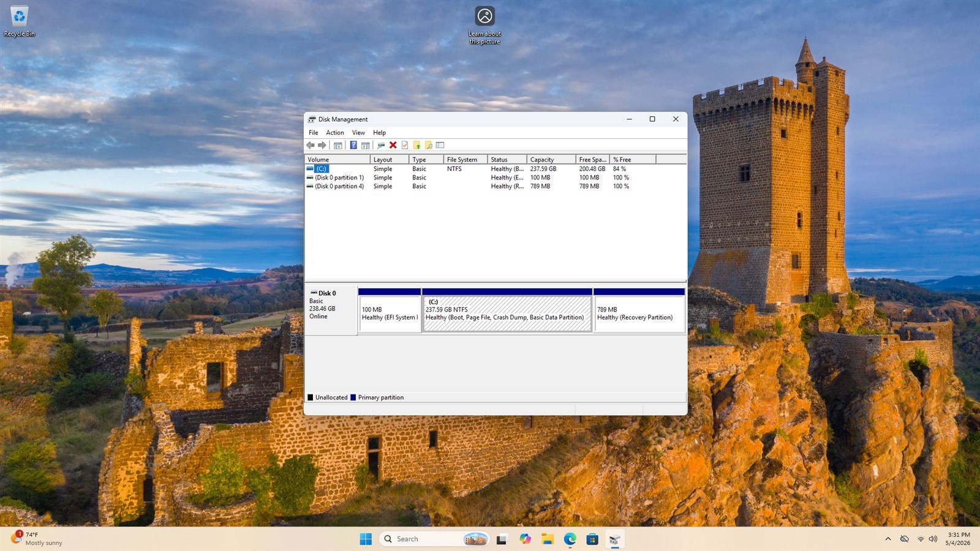980x551 pixels.
Task: Sort by Capacity column header
Action: pos(551,159)
